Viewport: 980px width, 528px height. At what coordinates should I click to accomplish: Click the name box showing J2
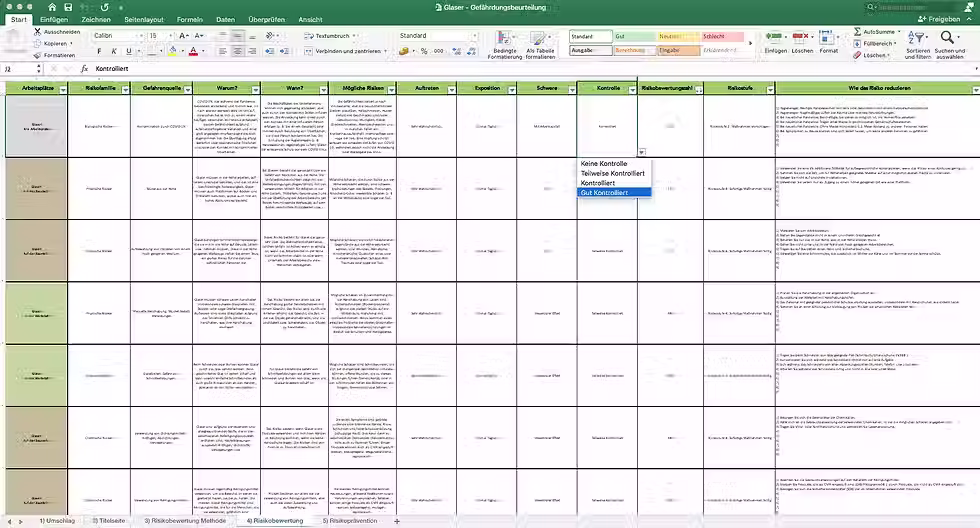(19, 69)
